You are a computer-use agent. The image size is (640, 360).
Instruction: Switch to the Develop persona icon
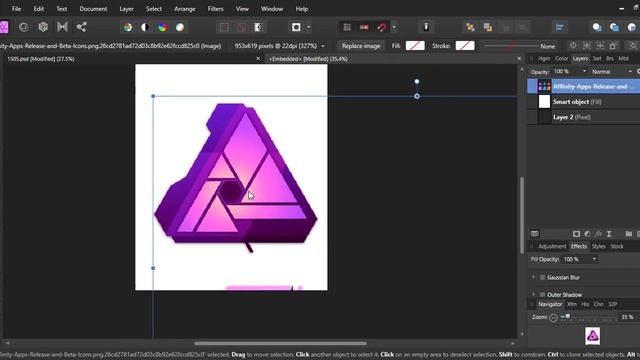43,27
